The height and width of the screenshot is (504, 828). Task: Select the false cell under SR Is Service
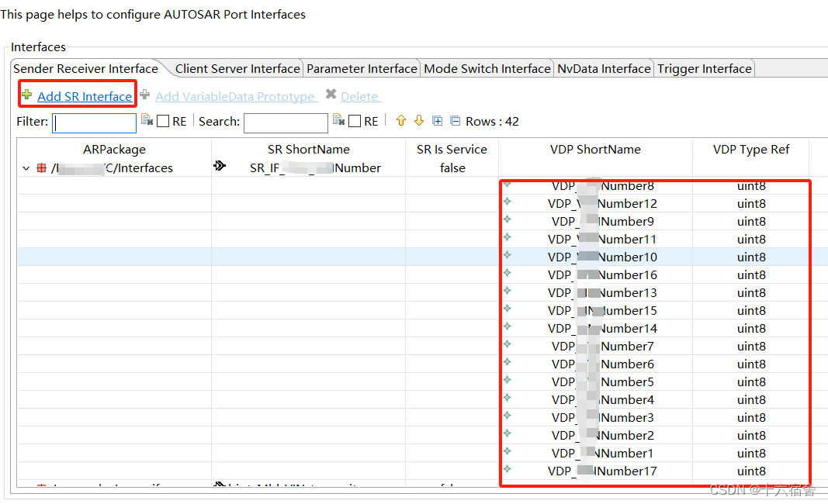coord(452,167)
